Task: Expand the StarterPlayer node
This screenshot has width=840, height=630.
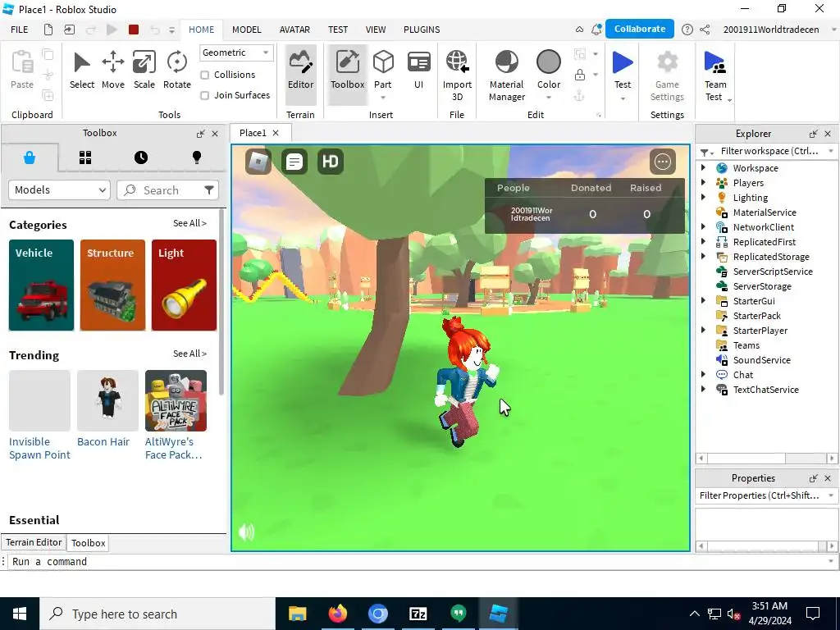Action: (703, 330)
